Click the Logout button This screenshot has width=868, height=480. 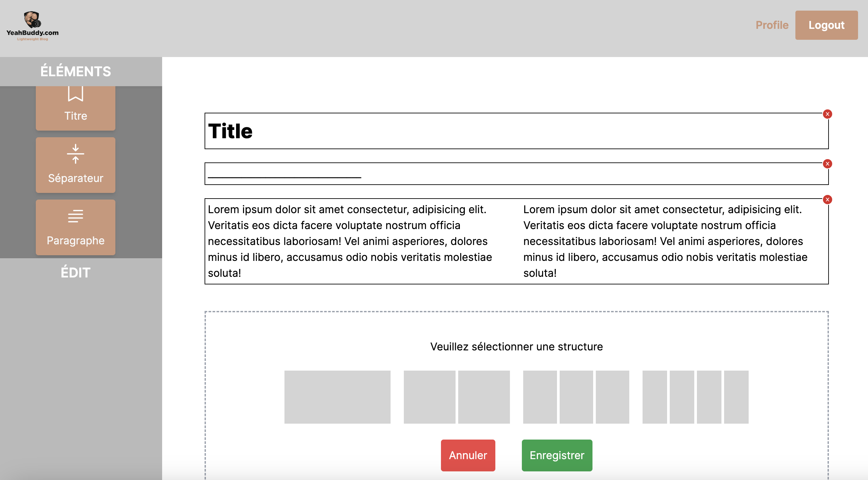tap(827, 25)
